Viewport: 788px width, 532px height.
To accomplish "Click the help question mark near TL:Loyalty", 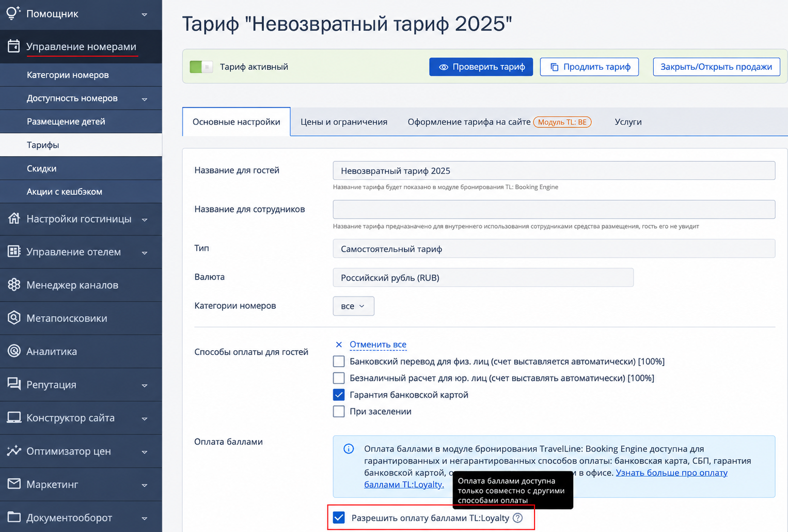I will point(517,518).
